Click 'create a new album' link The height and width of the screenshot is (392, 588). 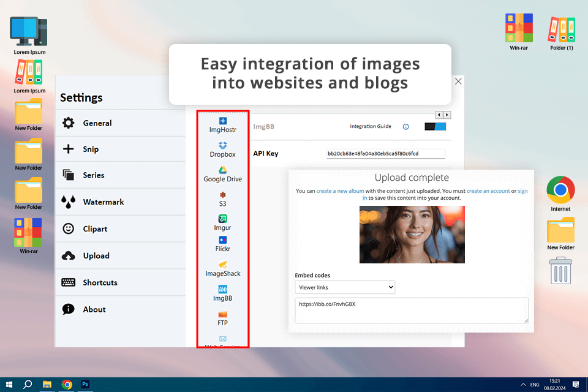coord(340,191)
